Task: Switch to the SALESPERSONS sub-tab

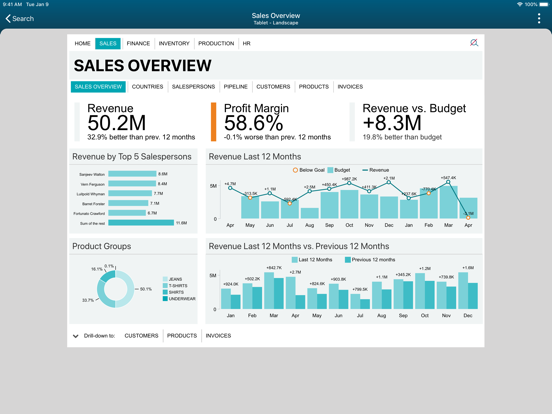Action: coord(193,87)
